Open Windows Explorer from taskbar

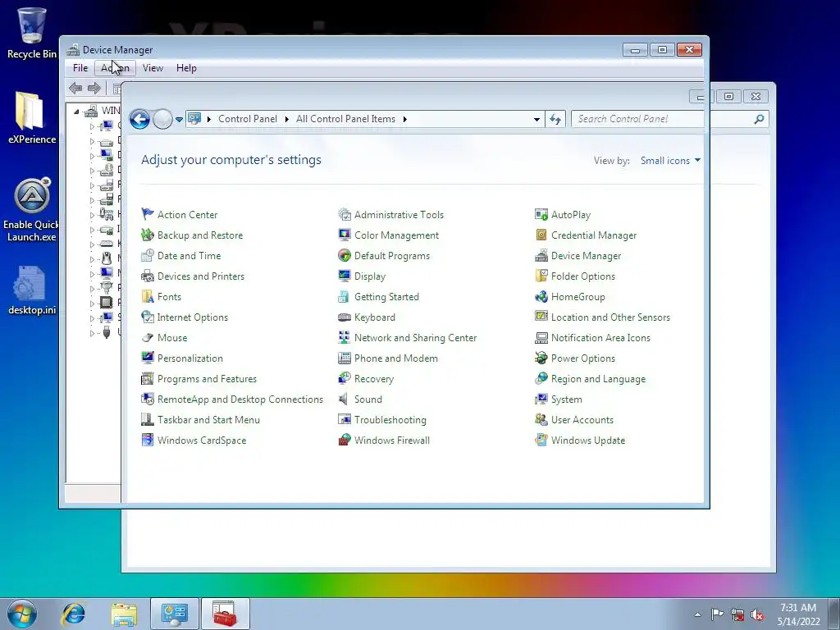pos(124,614)
